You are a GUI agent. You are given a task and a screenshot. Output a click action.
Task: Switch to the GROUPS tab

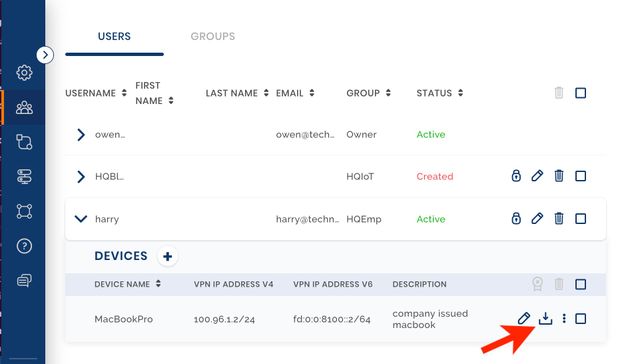[213, 36]
